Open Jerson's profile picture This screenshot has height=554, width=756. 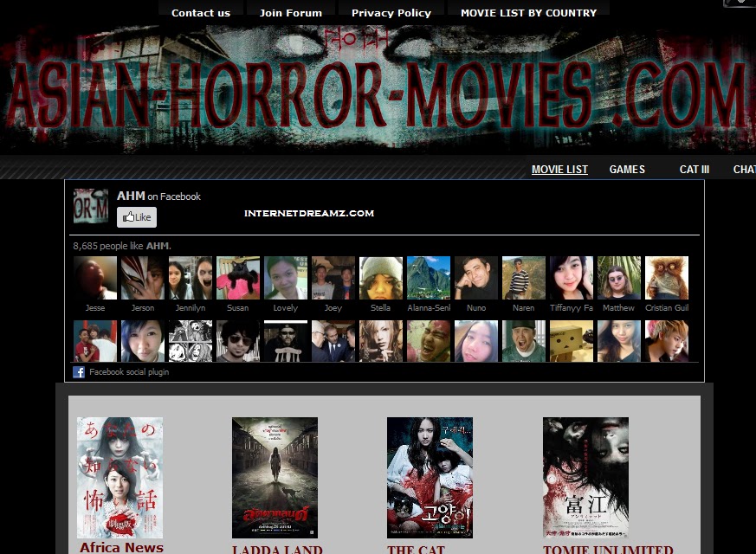point(143,278)
